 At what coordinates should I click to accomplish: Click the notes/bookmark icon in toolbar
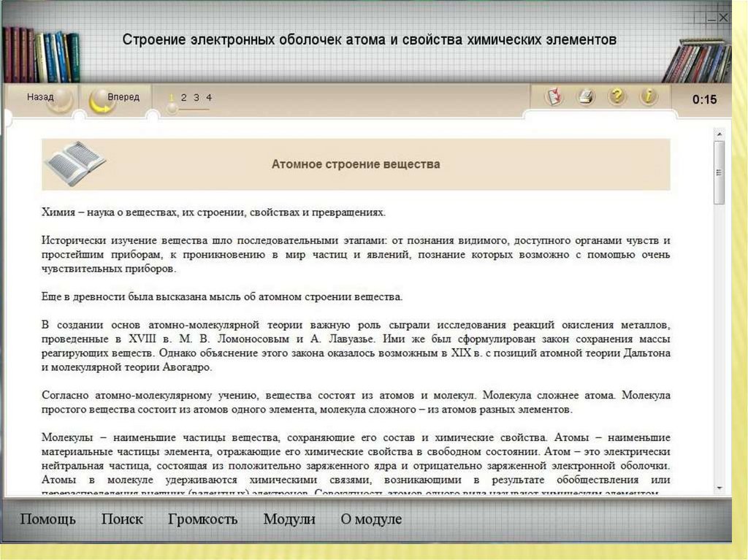pyautogui.click(x=554, y=97)
